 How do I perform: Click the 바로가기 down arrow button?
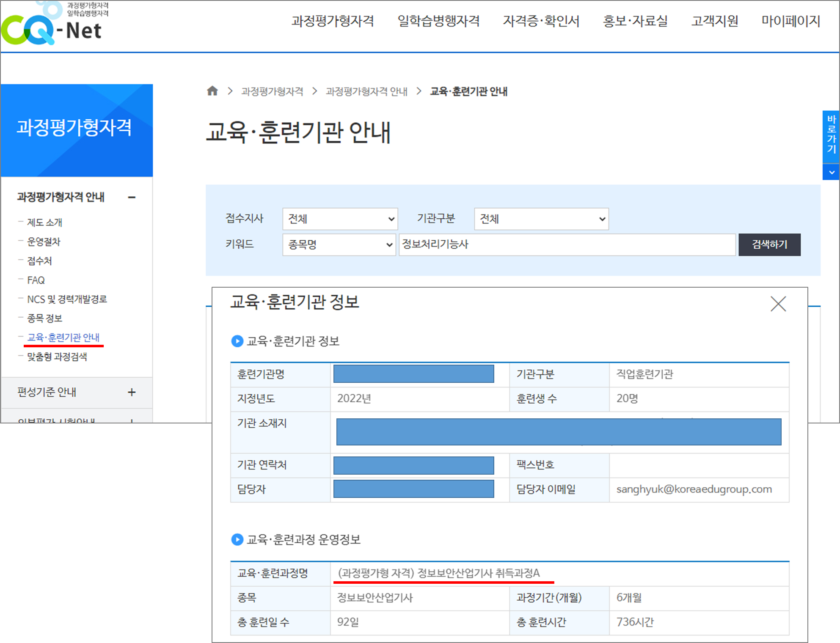831,172
